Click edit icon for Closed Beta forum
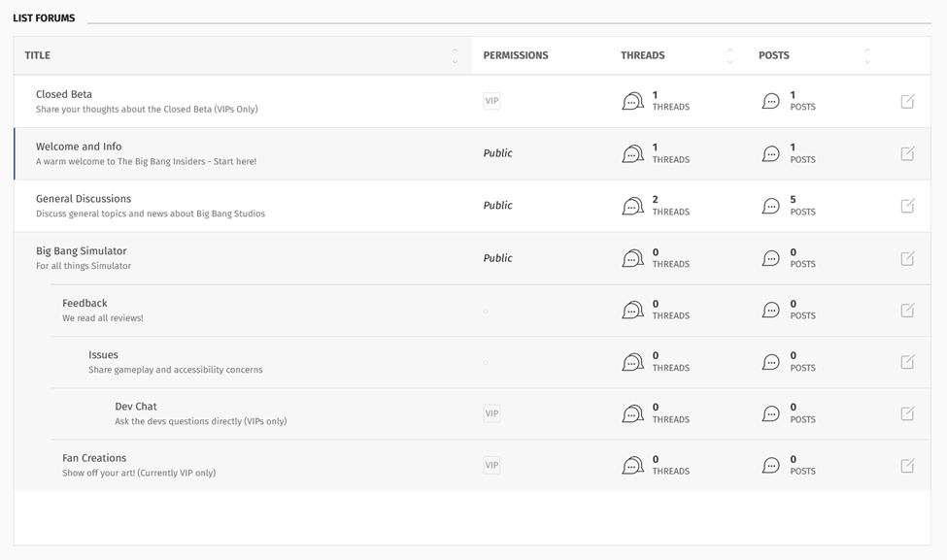This screenshot has width=947, height=560. click(x=907, y=101)
